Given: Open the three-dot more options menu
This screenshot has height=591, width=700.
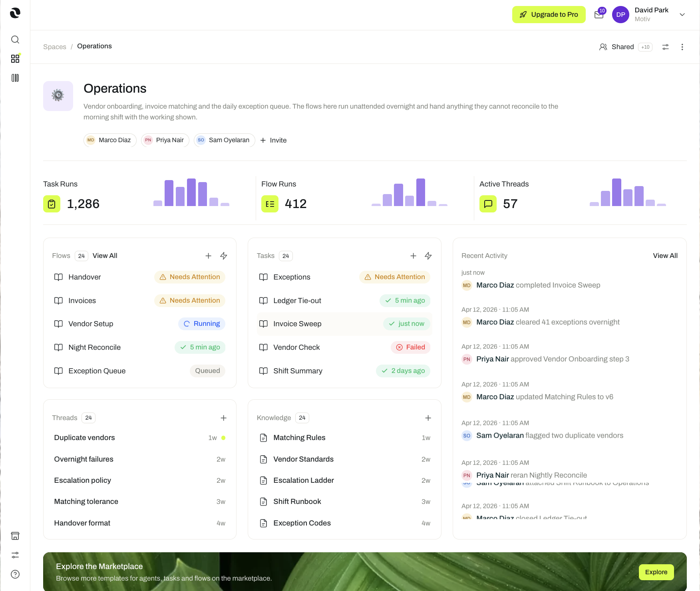Looking at the screenshot, I should coord(682,47).
